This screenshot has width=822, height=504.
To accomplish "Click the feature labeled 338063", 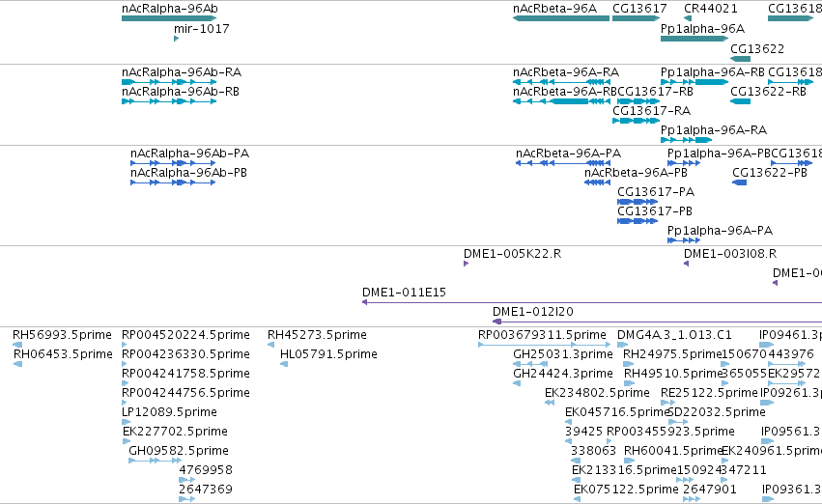I will tap(593, 451).
